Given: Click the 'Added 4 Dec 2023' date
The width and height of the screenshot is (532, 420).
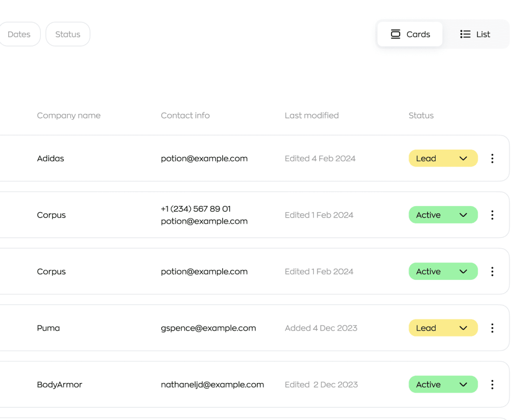Looking at the screenshot, I should (x=321, y=328).
